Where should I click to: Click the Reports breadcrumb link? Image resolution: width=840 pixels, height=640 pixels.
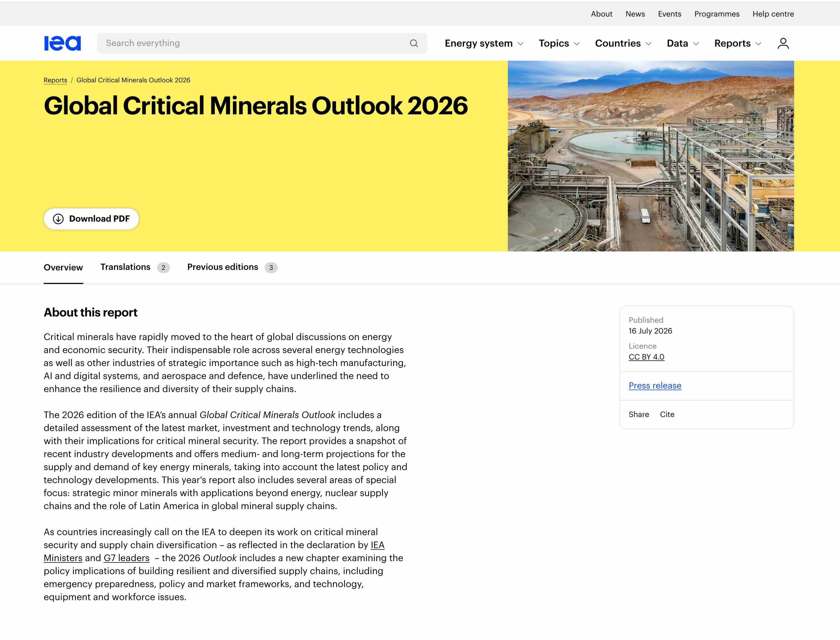55,80
